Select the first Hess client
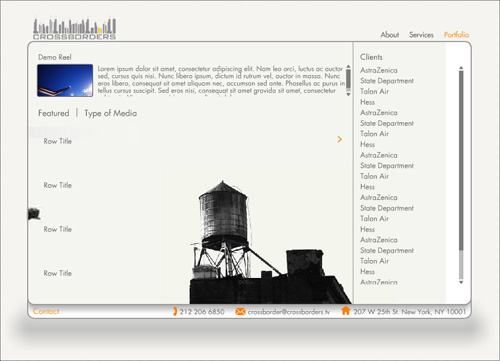 tap(367, 102)
